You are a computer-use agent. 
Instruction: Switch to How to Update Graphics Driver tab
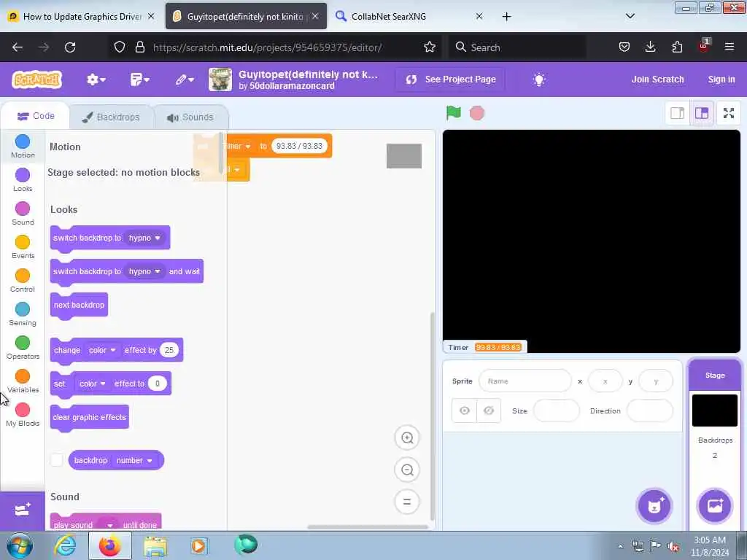pyautogui.click(x=82, y=16)
